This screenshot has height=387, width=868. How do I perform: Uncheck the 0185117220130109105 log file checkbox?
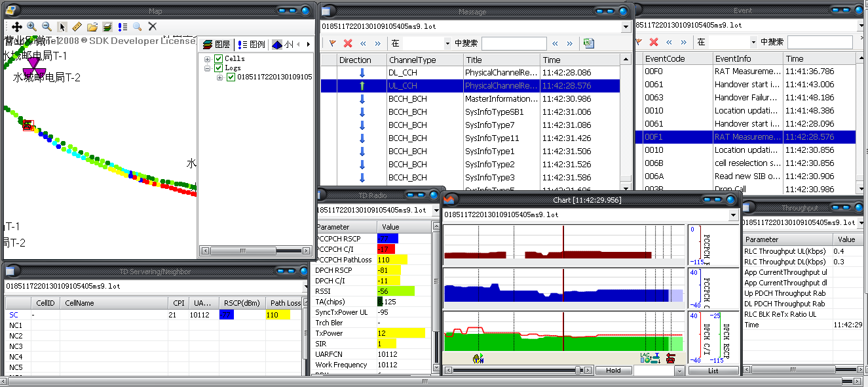tap(231, 77)
